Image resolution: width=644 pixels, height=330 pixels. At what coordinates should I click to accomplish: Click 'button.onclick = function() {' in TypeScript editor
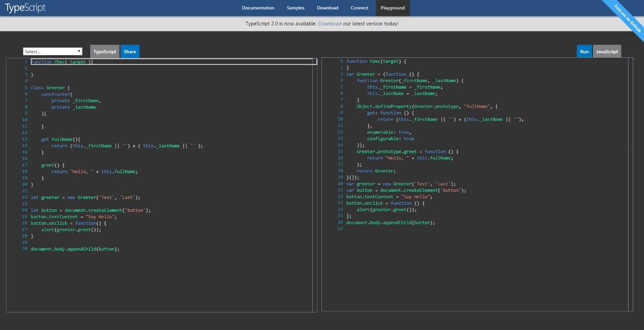(69, 223)
